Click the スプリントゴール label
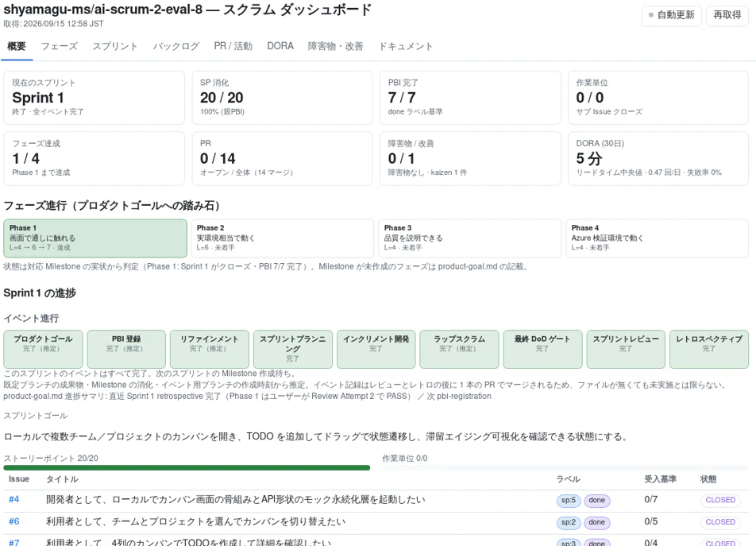The image size is (756, 546). click(36, 416)
